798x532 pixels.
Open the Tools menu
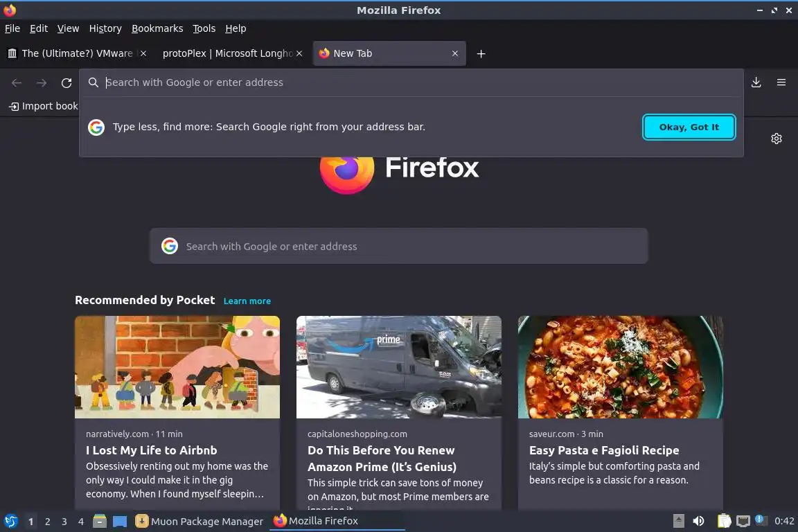(204, 28)
